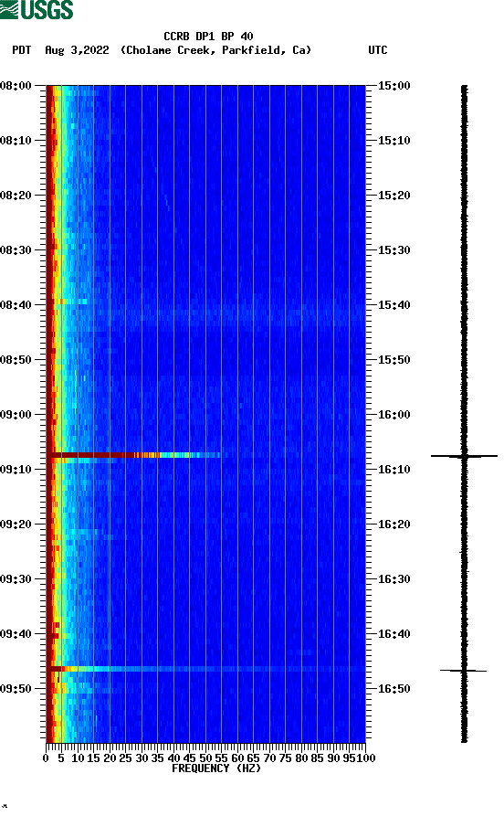Click the 80 Hz frequency tick label
Image resolution: width=504 pixels, height=816 pixels.
(x=301, y=758)
